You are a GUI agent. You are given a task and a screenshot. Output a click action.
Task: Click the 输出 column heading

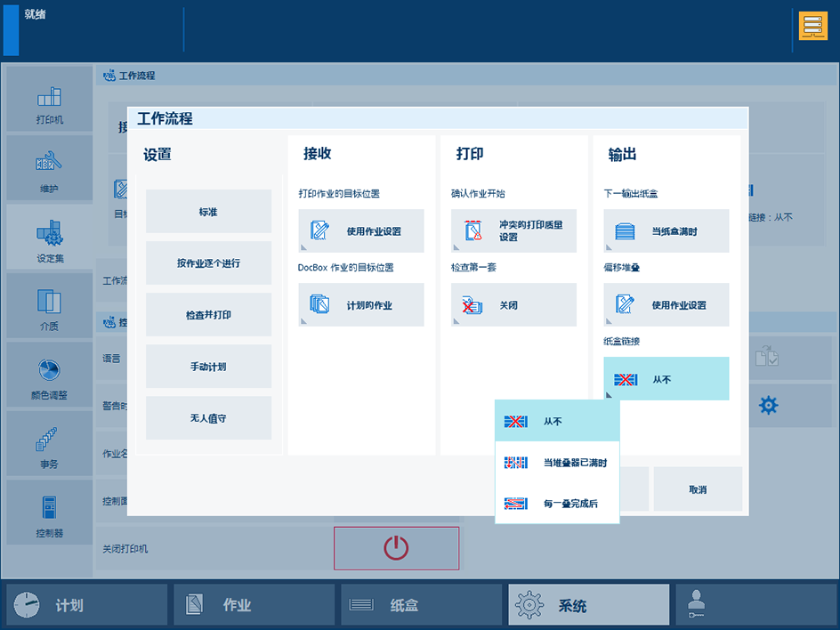[622, 154]
